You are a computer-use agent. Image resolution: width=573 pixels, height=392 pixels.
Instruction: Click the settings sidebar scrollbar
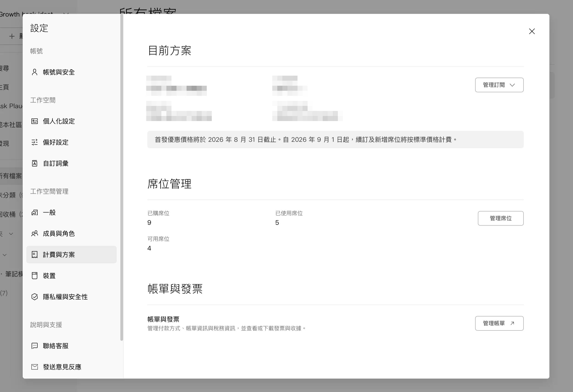coord(121,177)
